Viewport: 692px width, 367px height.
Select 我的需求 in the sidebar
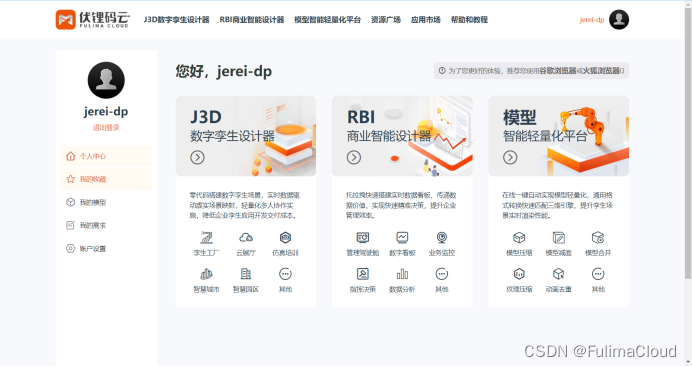click(106, 225)
